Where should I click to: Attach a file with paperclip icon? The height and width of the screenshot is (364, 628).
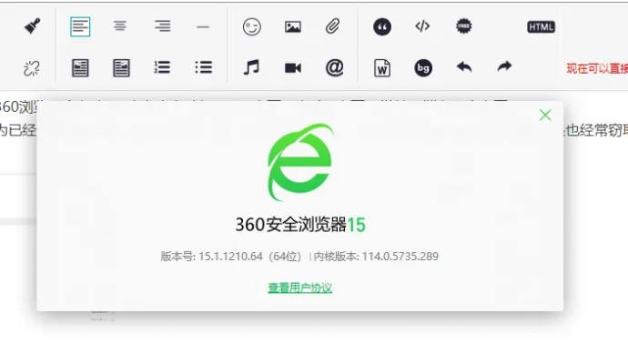pos(333,26)
